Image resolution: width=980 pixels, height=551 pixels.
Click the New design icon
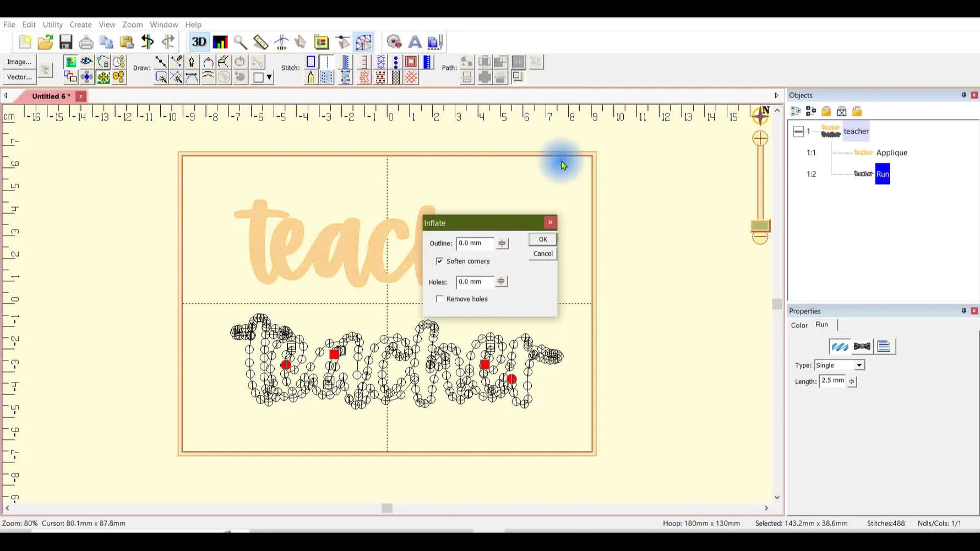[25, 42]
